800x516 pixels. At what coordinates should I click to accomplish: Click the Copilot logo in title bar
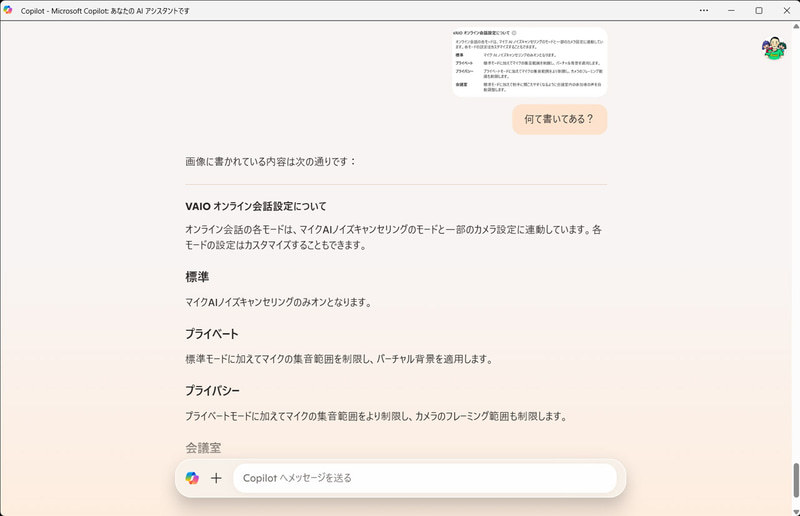(x=8, y=10)
